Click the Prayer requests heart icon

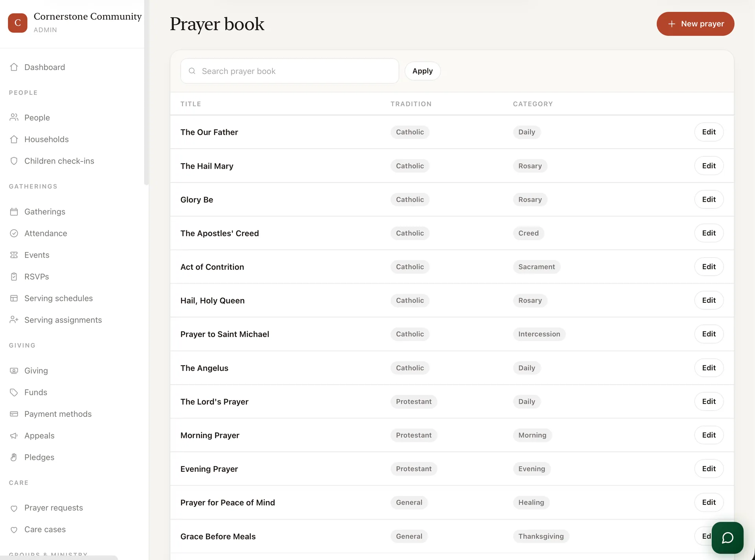coord(14,508)
